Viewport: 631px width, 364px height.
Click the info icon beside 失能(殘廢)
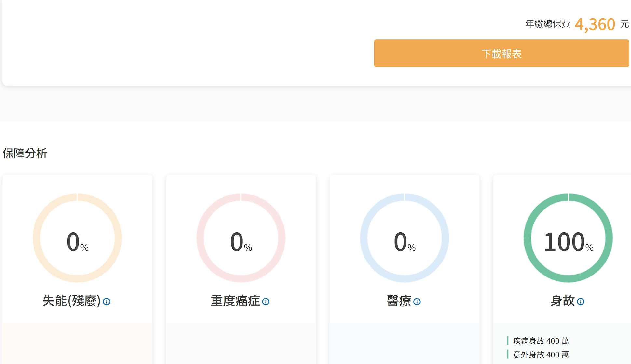(x=106, y=302)
